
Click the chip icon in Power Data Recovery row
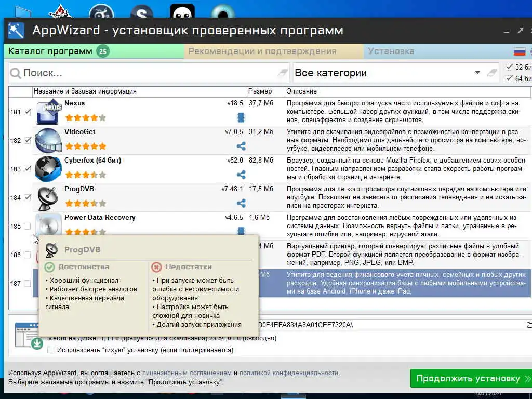tap(241, 231)
